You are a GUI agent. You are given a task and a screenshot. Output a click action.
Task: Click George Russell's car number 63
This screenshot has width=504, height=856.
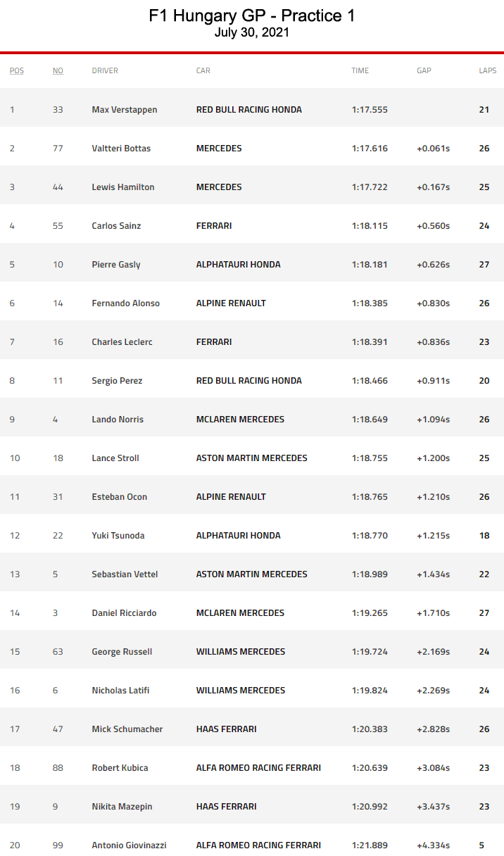tap(58, 652)
